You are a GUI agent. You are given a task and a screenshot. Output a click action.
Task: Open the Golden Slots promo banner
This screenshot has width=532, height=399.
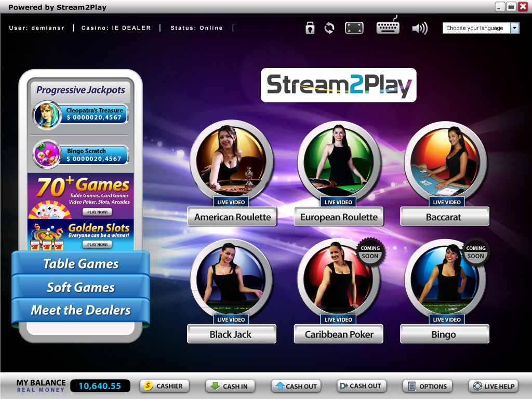click(81, 235)
